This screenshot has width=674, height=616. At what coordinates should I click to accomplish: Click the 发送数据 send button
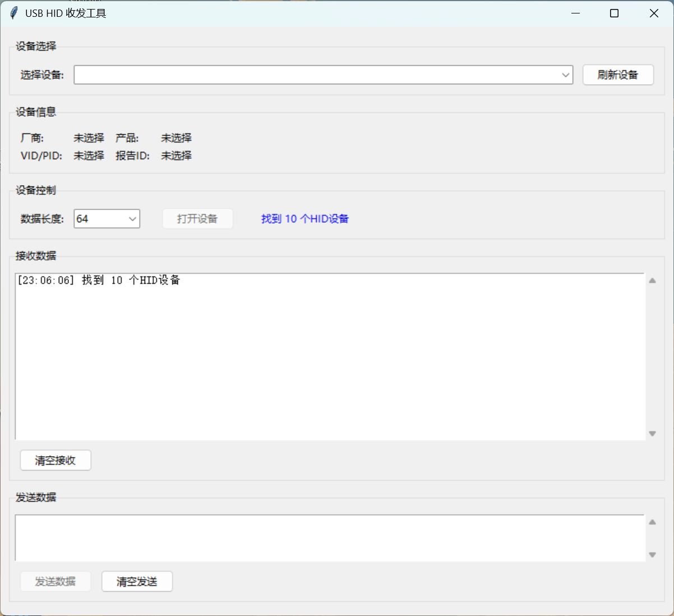(x=56, y=582)
